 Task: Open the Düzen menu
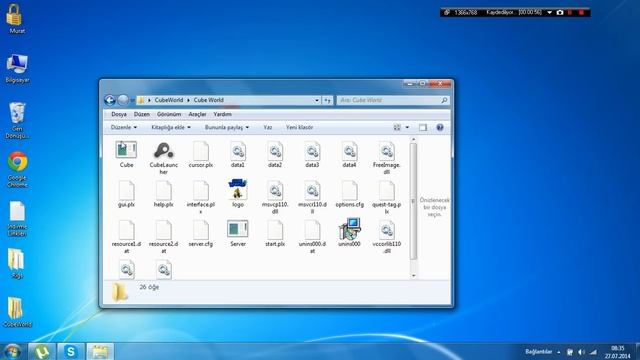142,114
